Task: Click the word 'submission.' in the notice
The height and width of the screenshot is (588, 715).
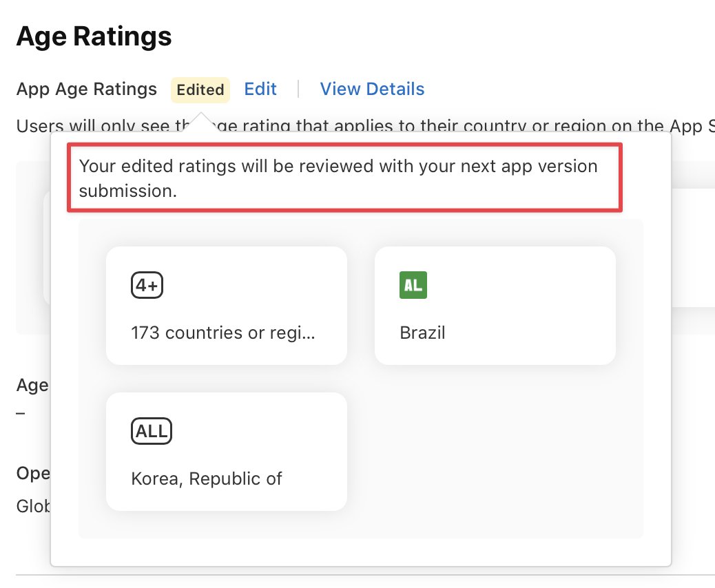Action: (128, 191)
